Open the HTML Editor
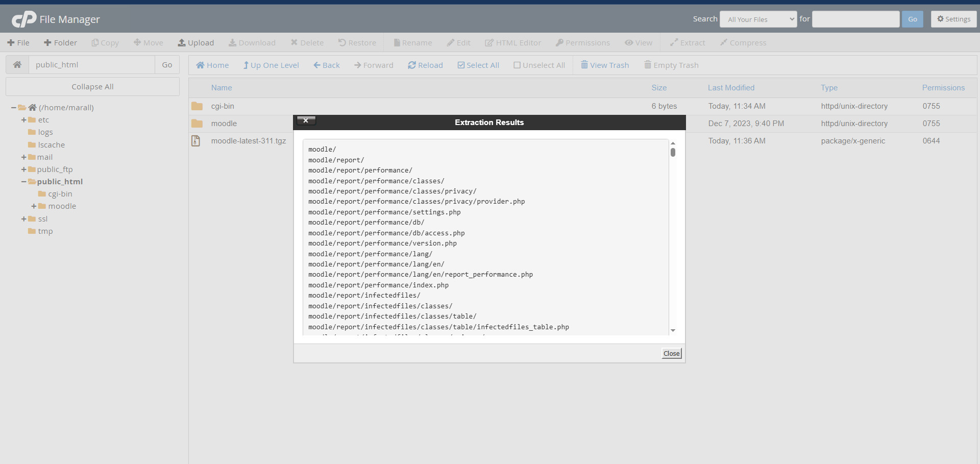Screen dimensions: 980x464 (x=513, y=42)
